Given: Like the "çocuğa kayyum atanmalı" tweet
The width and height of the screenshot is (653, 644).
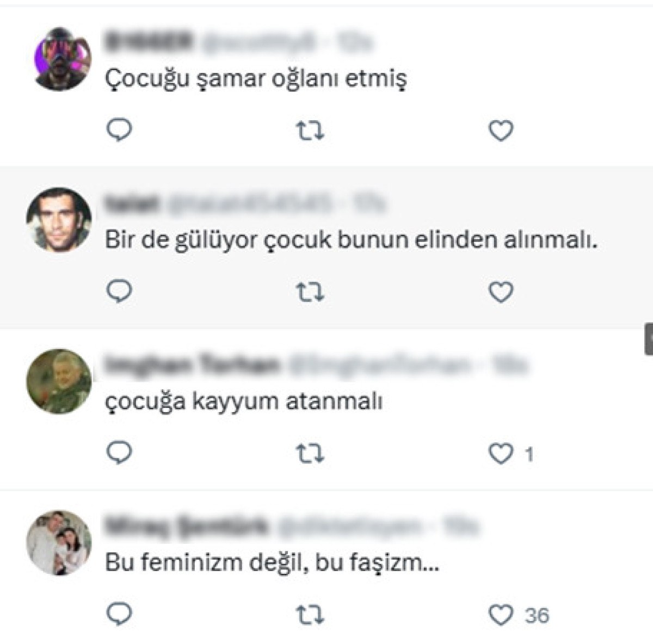Looking at the screenshot, I should [501, 453].
